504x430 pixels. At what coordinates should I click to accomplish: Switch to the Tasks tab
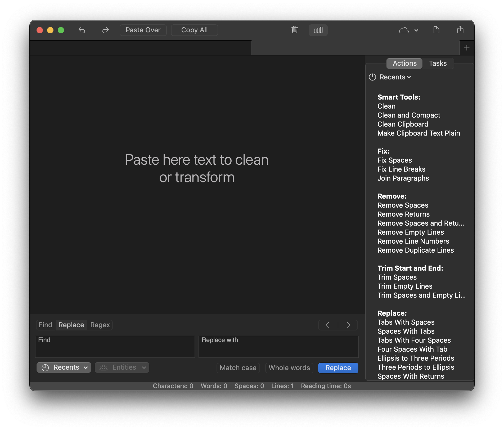pyautogui.click(x=438, y=63)
